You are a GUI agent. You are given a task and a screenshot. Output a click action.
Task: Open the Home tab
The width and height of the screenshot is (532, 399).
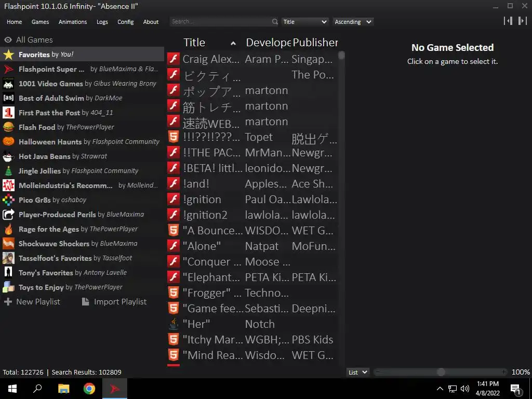[14, 22]
